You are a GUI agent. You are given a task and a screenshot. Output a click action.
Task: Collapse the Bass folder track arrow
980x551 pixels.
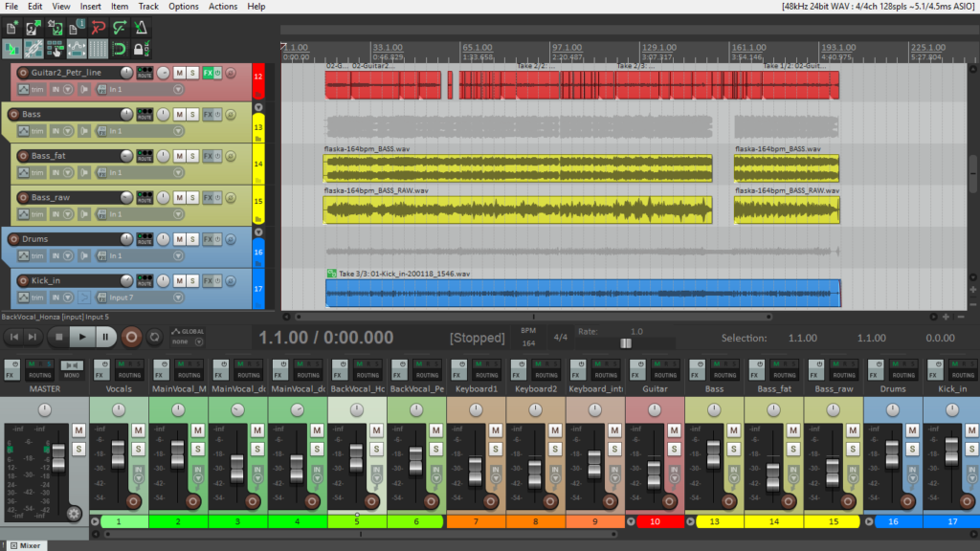point(258,107)
